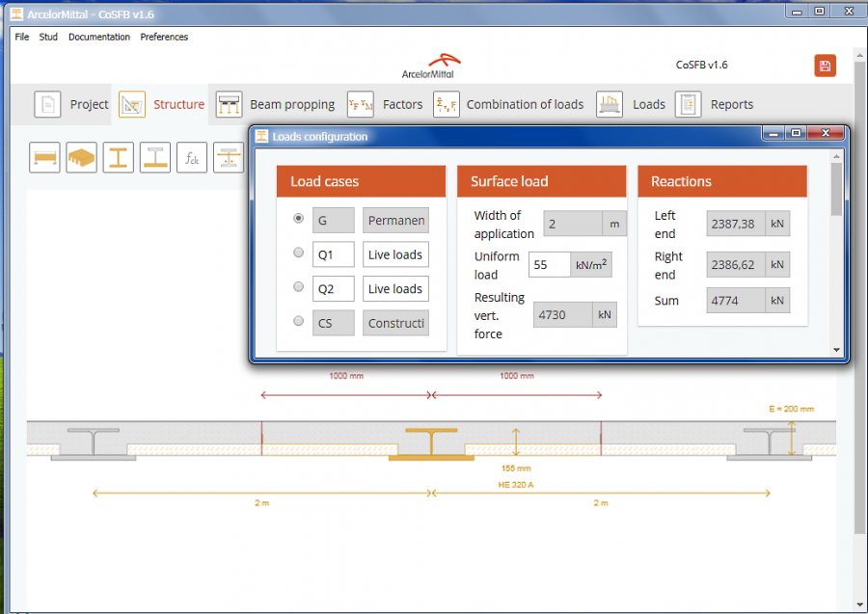Click the Surface load panel header
Image resolution: width=868 pixels, height=614 pixels.
(x=541, y=181)
